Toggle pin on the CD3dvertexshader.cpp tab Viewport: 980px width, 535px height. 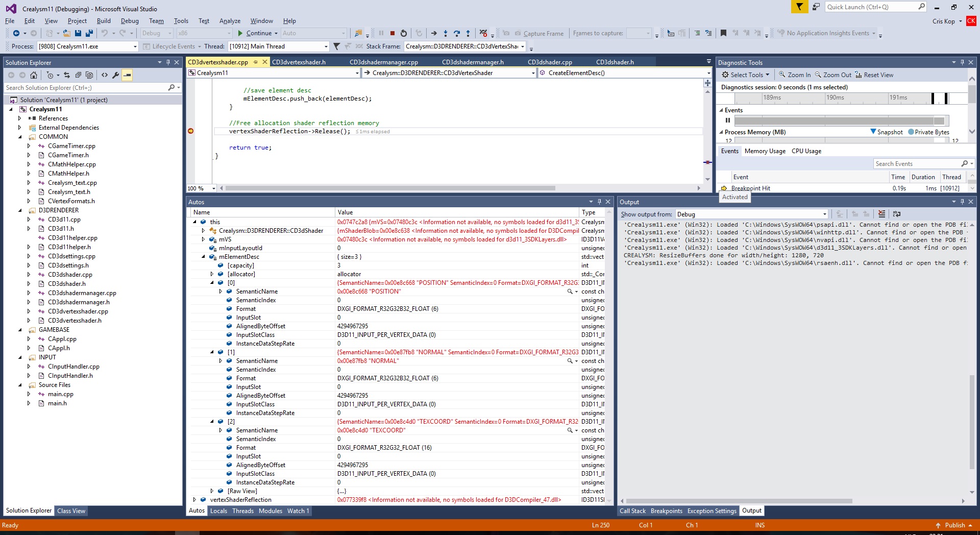[256, 62]
